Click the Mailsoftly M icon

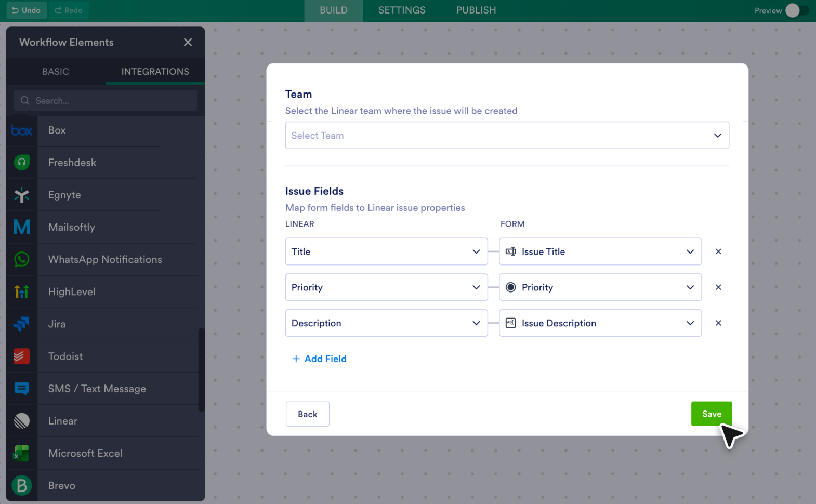22,227
